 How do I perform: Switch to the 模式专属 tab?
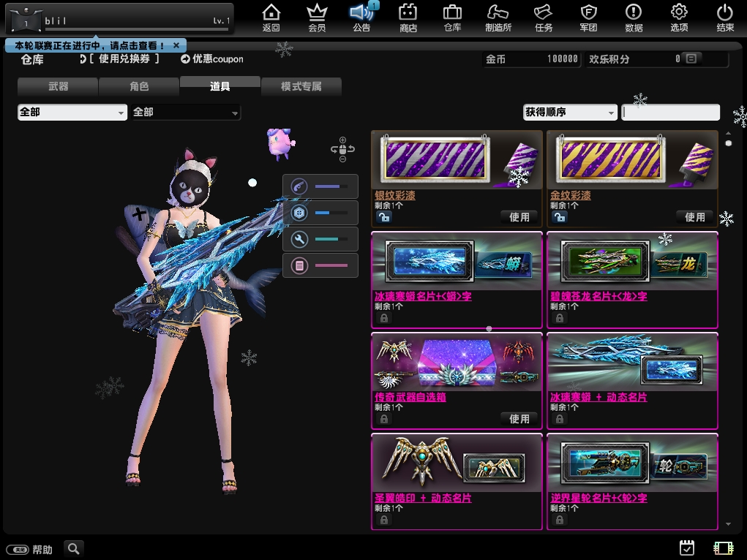(x=301, y=86)
